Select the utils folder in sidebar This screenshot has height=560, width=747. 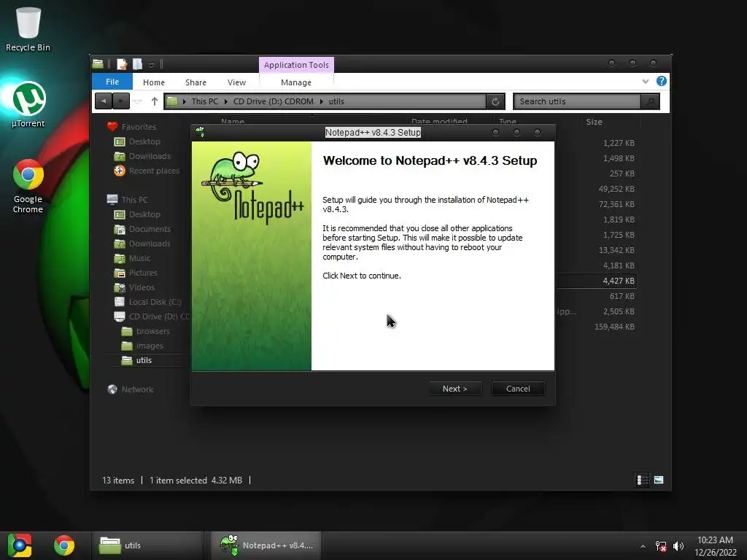tap(144, 360)
